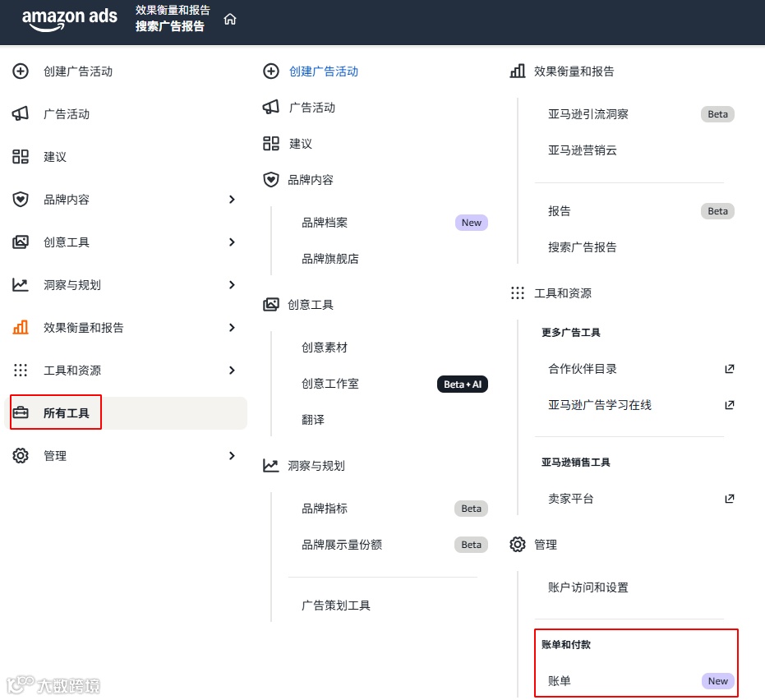Image resolution: width=765 pixels, height=700 pixels.
Task: Click external link icon for 合作伙伴目录
Action: click(730, 369)
